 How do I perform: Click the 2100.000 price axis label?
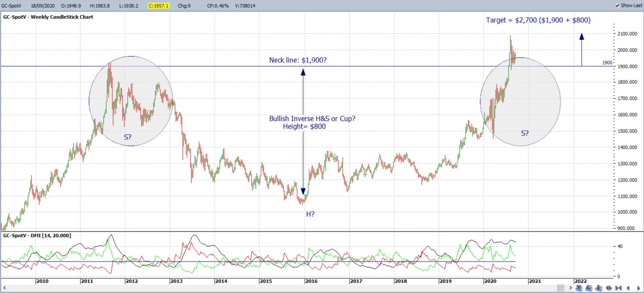[x=627, y=34]
